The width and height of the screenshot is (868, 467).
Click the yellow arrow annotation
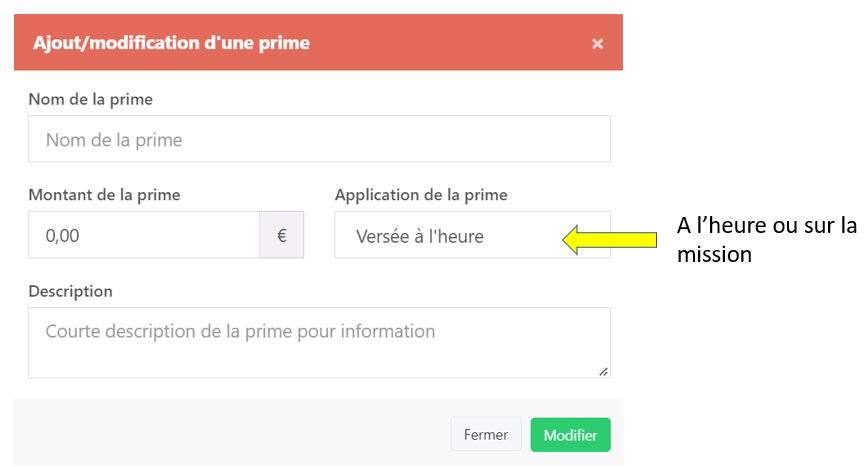pos(610,239)
